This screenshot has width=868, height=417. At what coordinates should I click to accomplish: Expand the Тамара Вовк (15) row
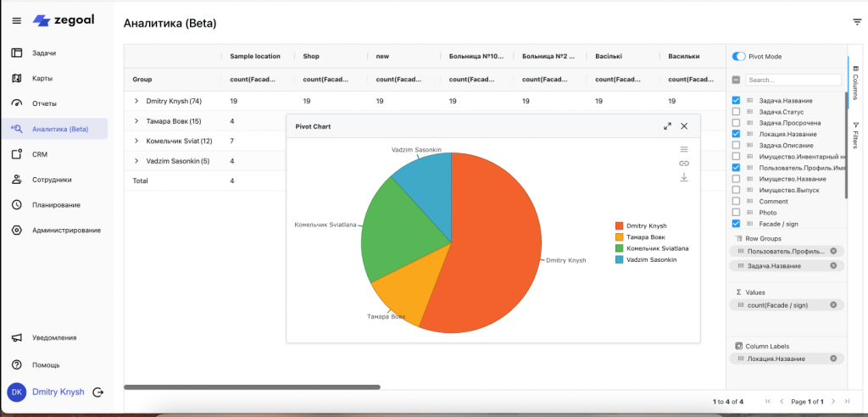[136, 121]
